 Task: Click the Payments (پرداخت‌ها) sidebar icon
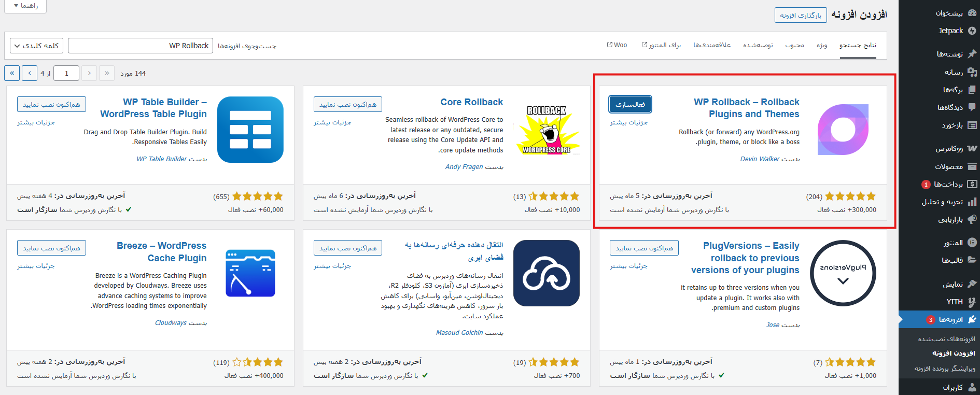click(x=972, y=184)
